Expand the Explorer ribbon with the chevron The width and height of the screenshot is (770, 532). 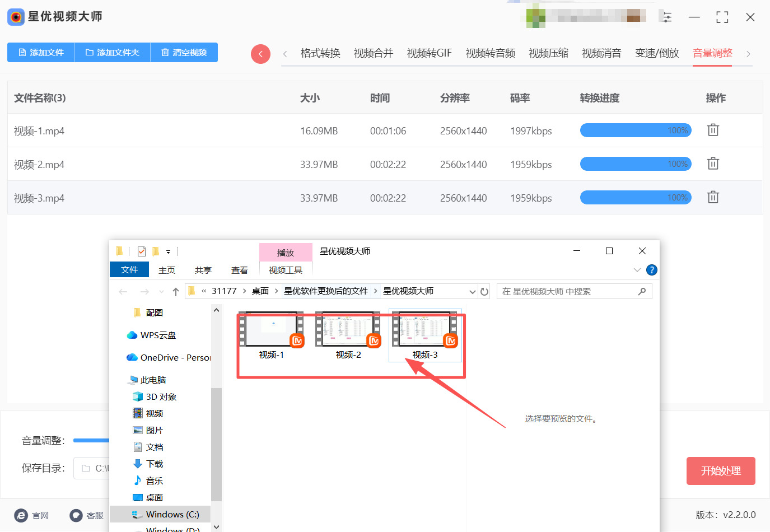[x=637, y=270]
